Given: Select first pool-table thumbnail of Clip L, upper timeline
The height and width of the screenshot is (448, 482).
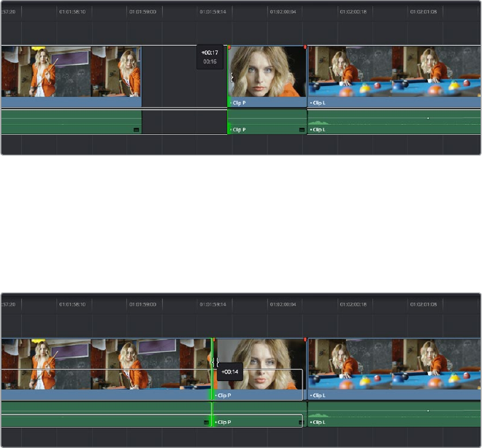Looking at the screenshot, I should (x=350, y=72).
